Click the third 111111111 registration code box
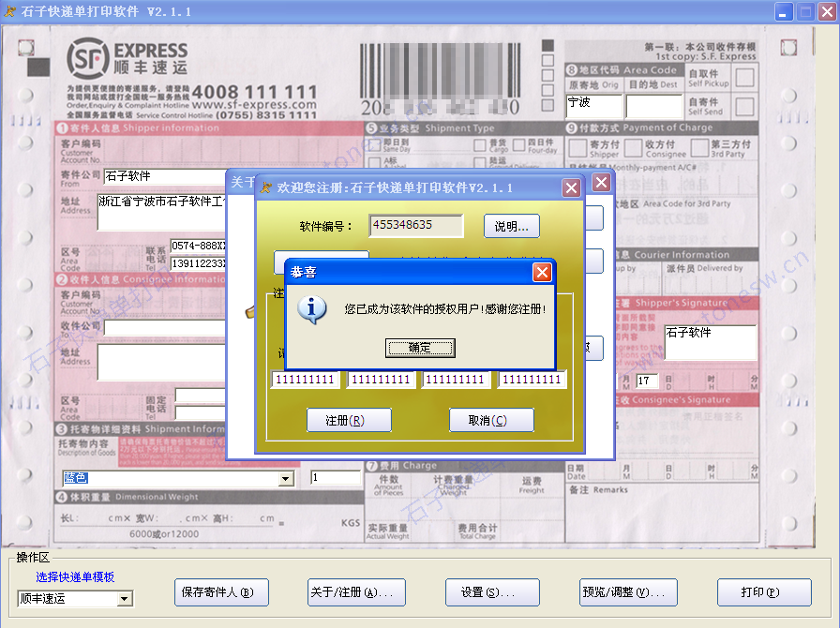Image resolution: width=840 pixels, height=628 pixels. click(x=455, y=380)
